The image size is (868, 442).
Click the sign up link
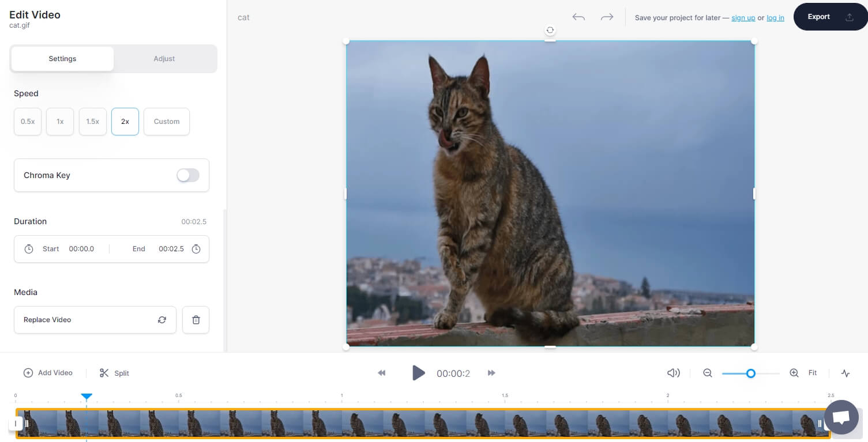pyautogui.click(x=743, y=18)
